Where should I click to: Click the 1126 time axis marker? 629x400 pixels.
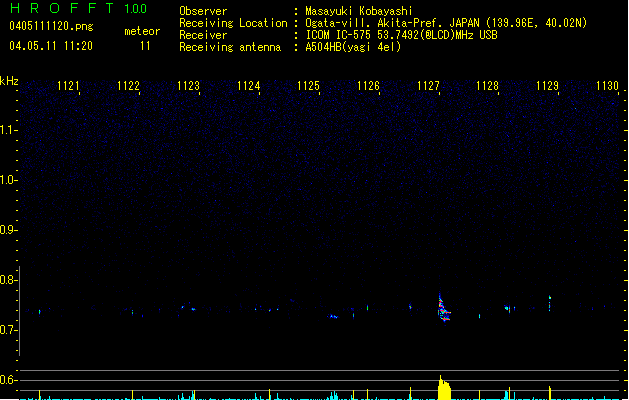click(368, 86)
